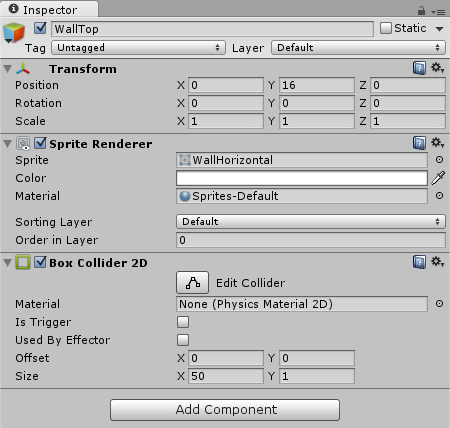Image resolution: width=450 pixels, height=428 pixels.
Task: Open Box Collider 2D help reference icon
Action: [419, 262]
